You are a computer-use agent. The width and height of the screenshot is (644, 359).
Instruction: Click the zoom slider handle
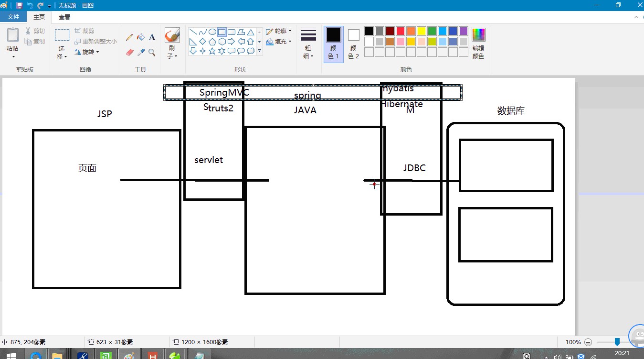[x=617, y=342]
